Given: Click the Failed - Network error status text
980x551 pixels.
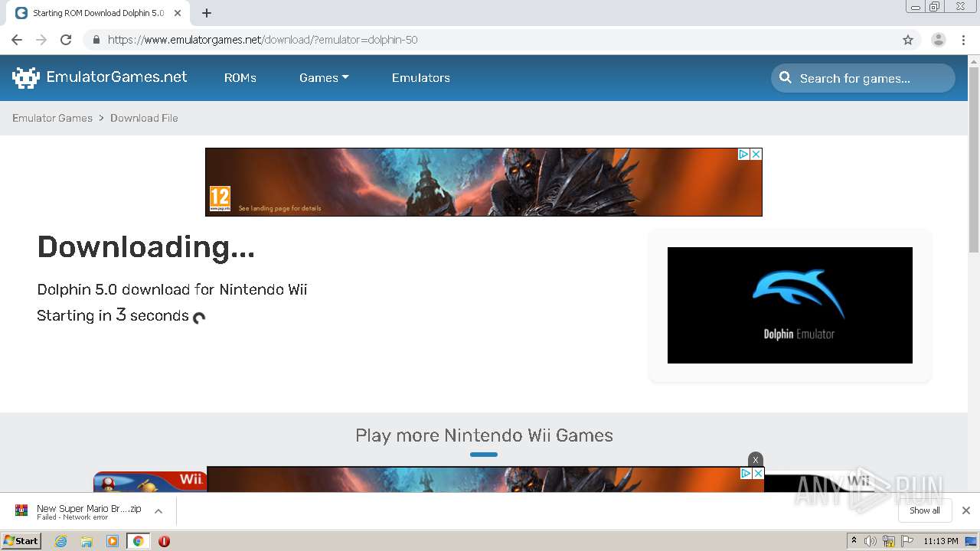Looking at the screenshot, I should point(72,517).
